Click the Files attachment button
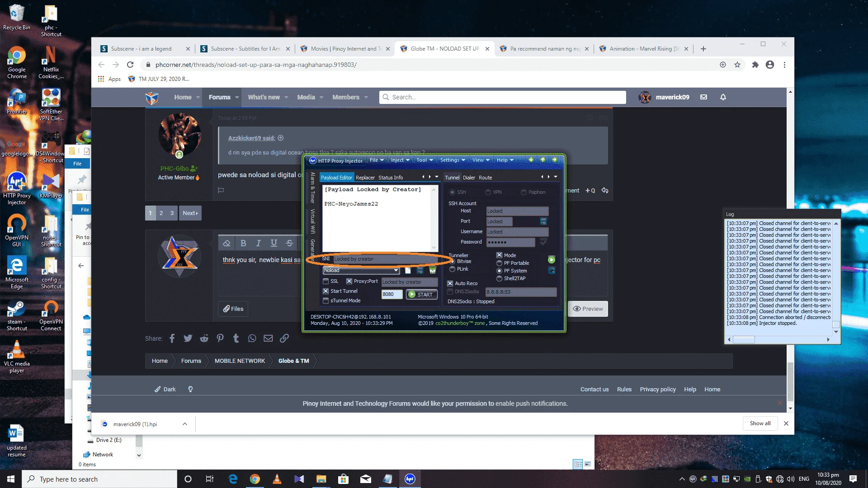 233,309
